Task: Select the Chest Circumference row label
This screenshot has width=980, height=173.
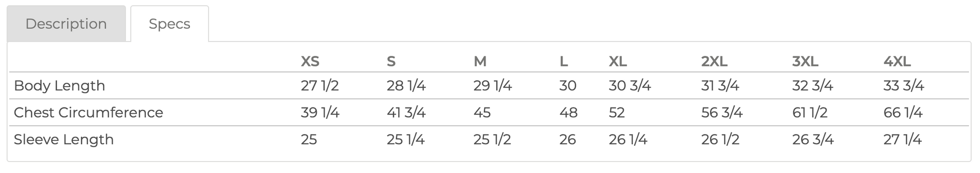Action: pyautogui.click(x=89, y=112)
